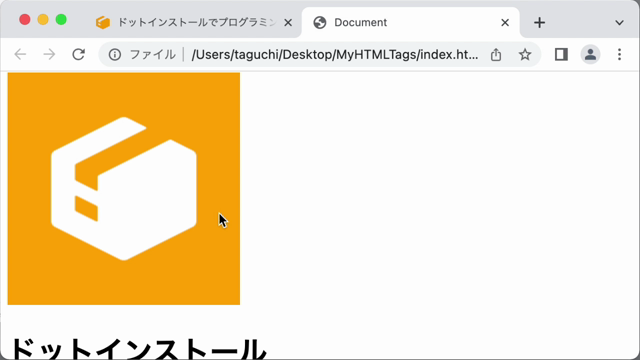Click the green fullscreen window button
Screen dimensions: 640x360
pyautogui.click(x=61, y=20)
